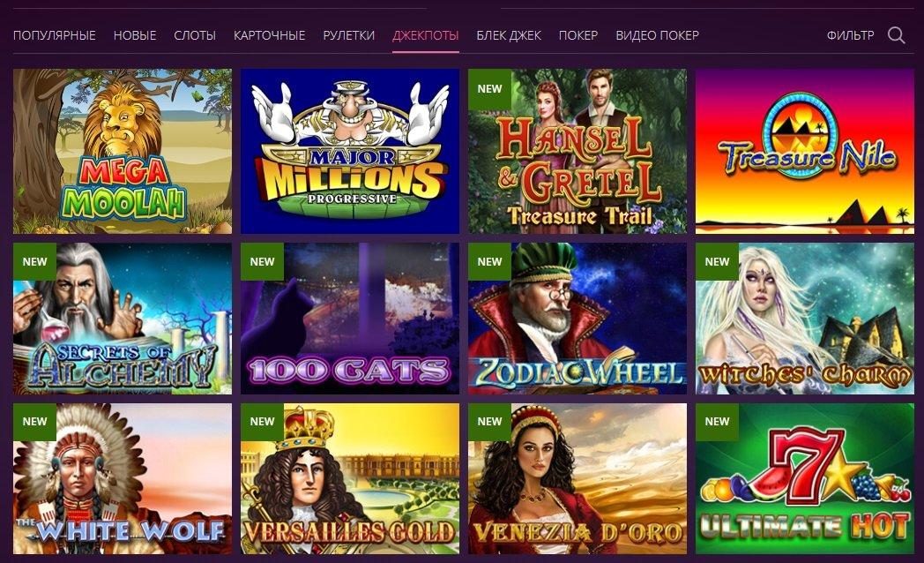Click the active ДЖЕКПОТЫ tab
The image size is (924, 563).
[x=426, y=35]
